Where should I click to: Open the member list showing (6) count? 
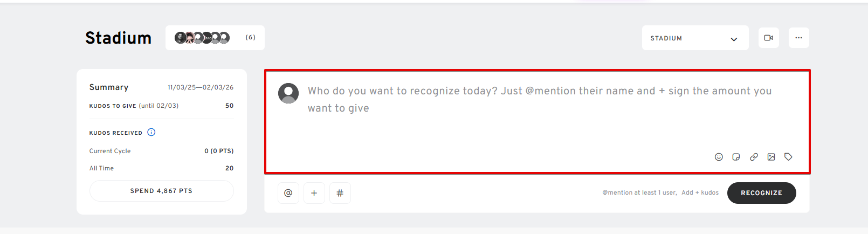click(x=250, y=38)
